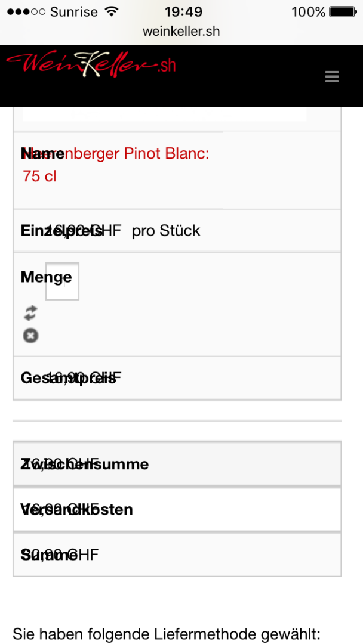Remove the item with the X icon

pos(30,336)
